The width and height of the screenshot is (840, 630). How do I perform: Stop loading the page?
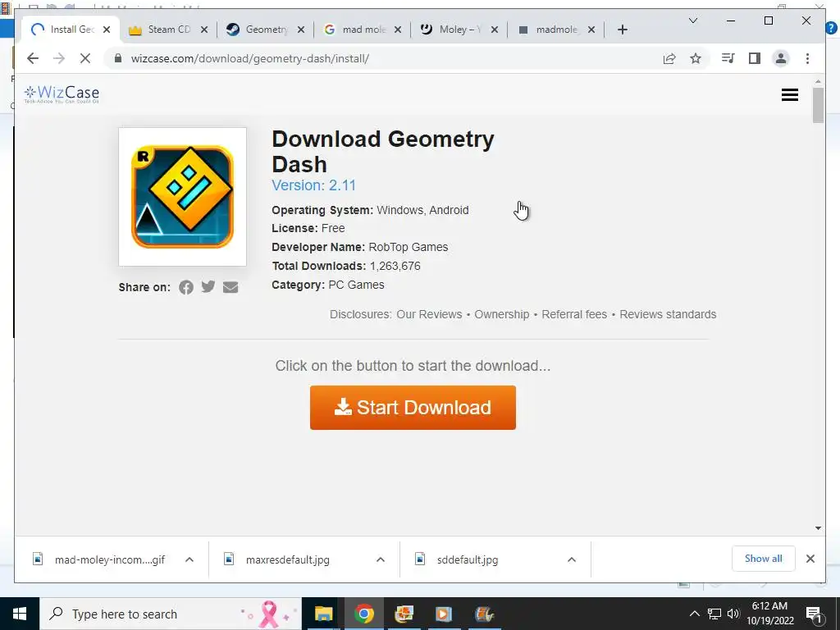coord(85,58)
